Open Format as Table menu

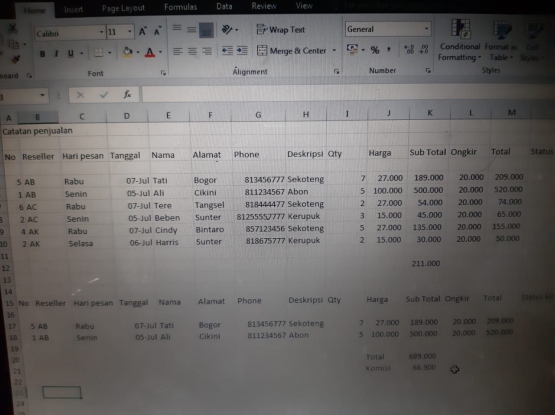click(x=501, y=41)
